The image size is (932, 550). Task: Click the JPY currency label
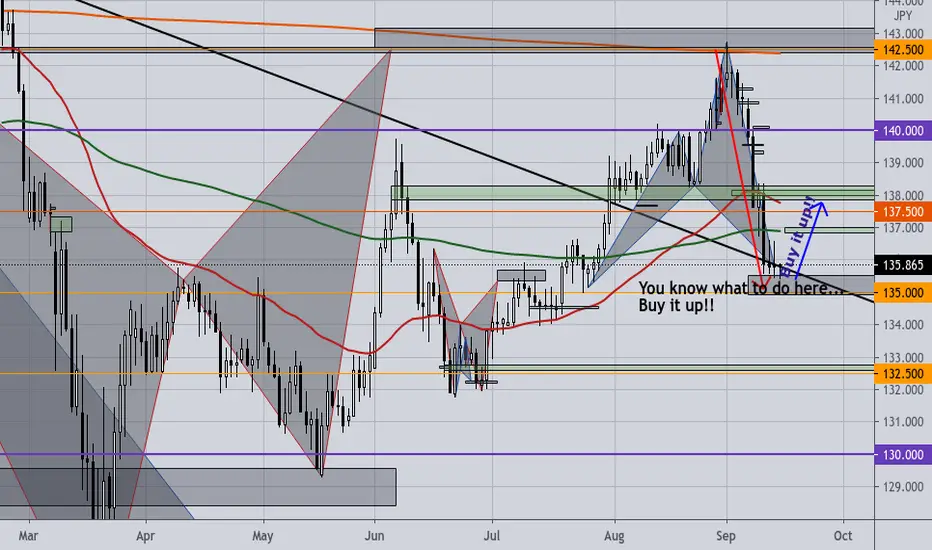click(x=903, y=16)
